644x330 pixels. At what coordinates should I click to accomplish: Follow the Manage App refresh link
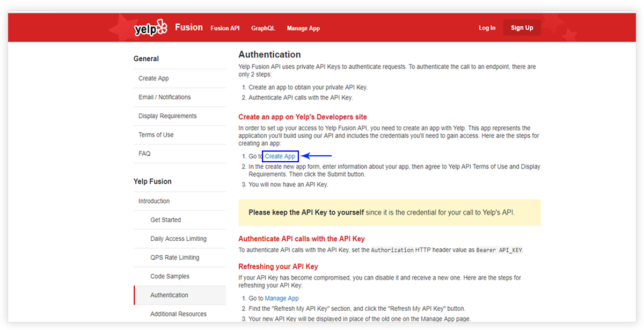(x=281, y=298)
